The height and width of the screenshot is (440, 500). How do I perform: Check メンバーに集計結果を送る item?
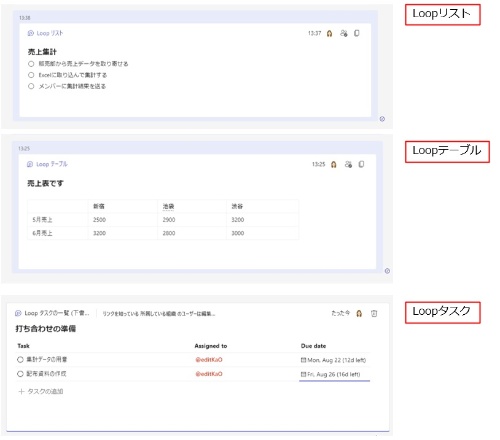click(31, 86)
